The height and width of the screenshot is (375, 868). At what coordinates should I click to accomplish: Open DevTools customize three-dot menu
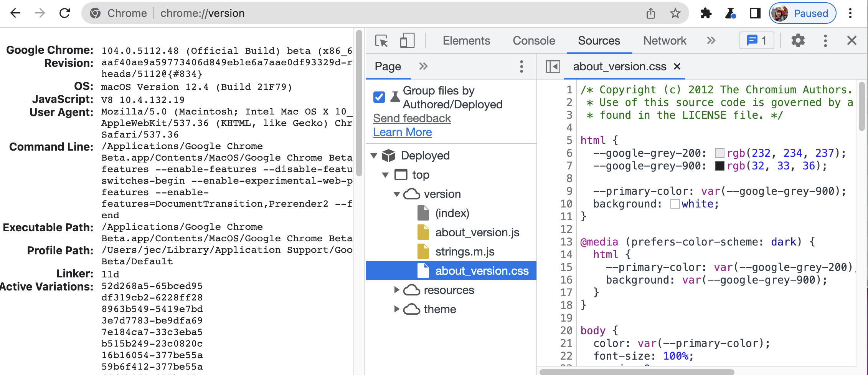825,40
